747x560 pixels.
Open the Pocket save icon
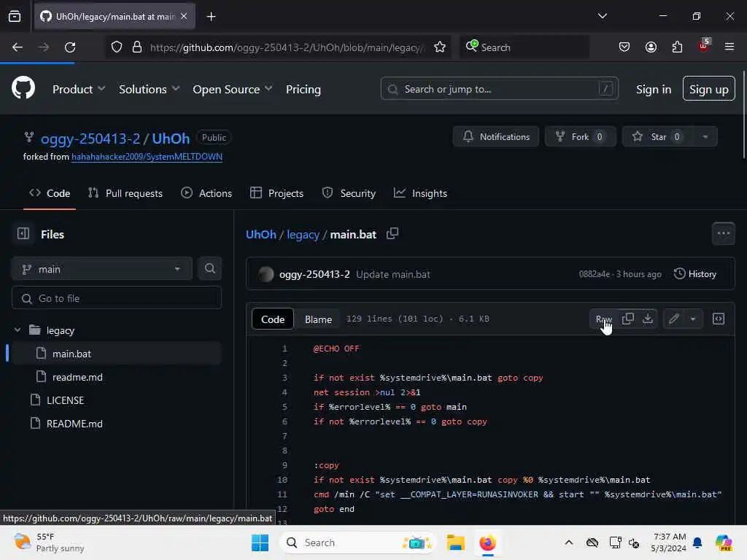(624, 47)
